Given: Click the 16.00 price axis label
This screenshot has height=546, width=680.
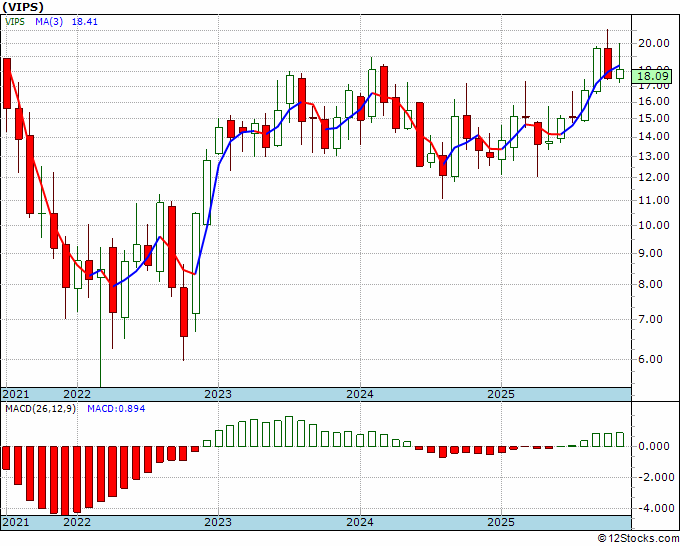Looking at the screenshot, I should (654, 101).
